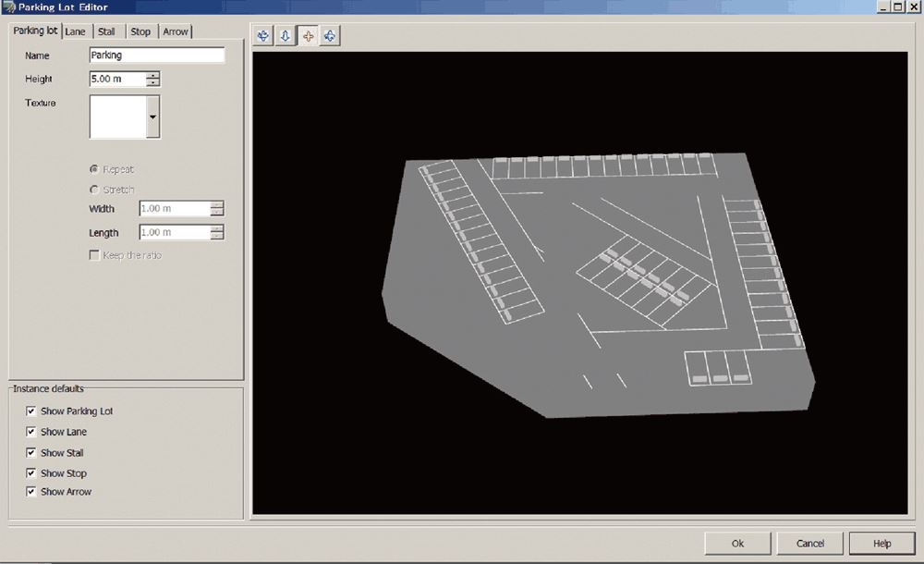The image size is (924, 564).
Task: Click the Parking Lot Editor title bar icon
Action: (8, 7)
